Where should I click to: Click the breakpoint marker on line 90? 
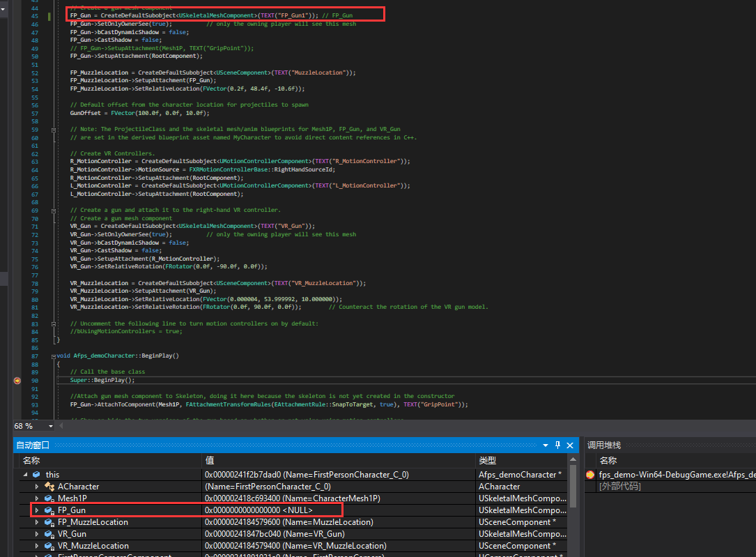[x=17, y=381]
